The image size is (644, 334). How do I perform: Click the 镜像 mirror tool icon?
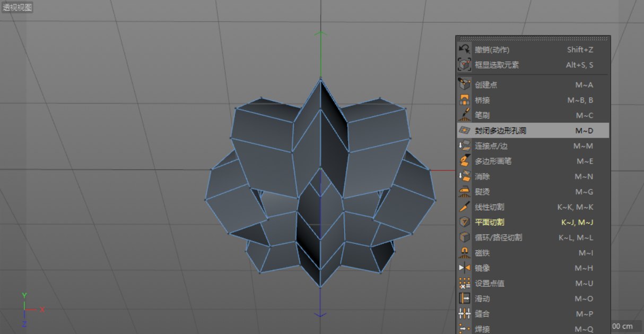click(464, 268)
